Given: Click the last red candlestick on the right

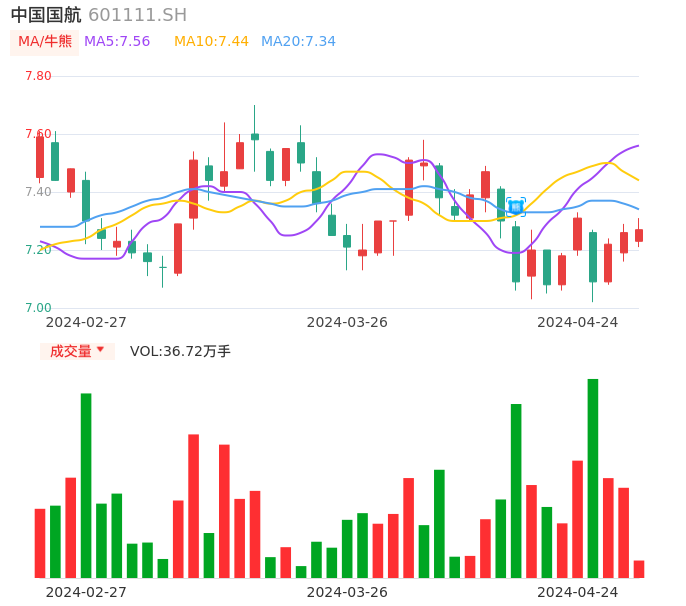Looking at the screenshot, I should [x=639, y=235].
